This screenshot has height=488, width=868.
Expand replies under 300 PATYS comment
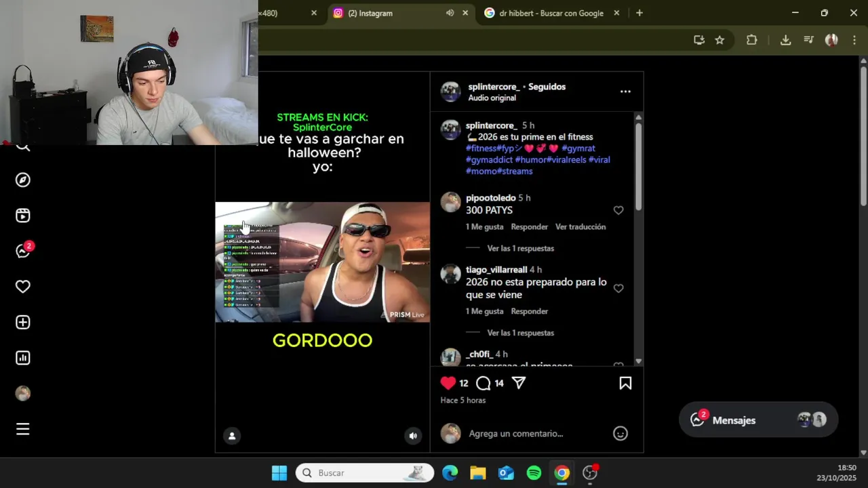click(520, 249)
